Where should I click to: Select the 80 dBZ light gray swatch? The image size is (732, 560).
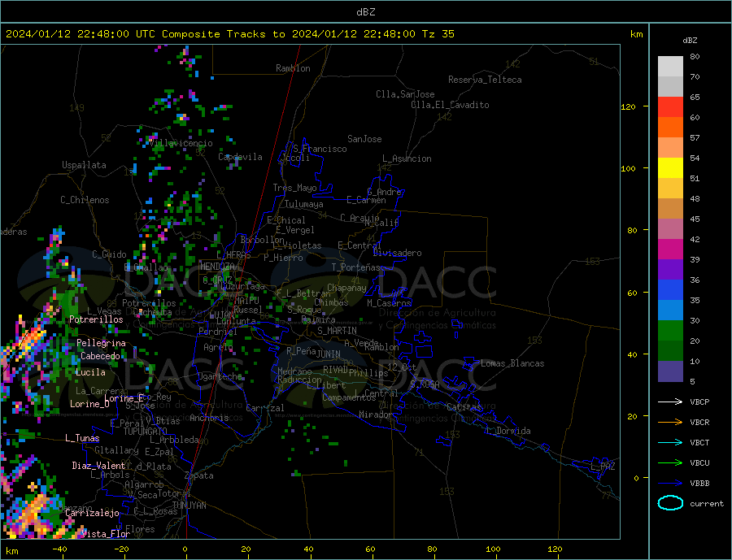click(x=670, y=67)
